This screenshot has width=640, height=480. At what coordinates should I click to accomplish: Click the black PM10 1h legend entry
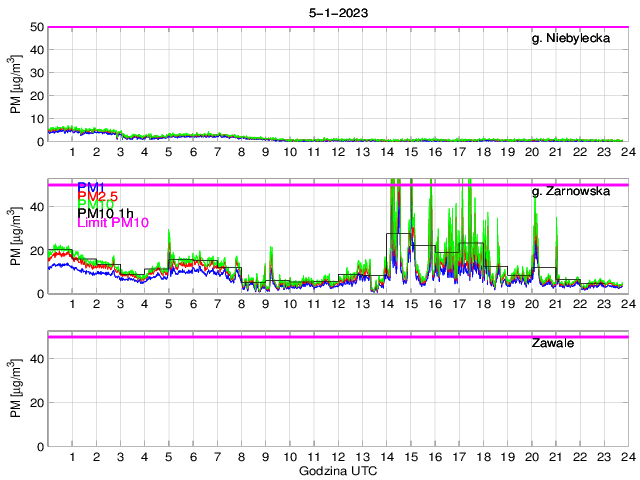[105, 213]
